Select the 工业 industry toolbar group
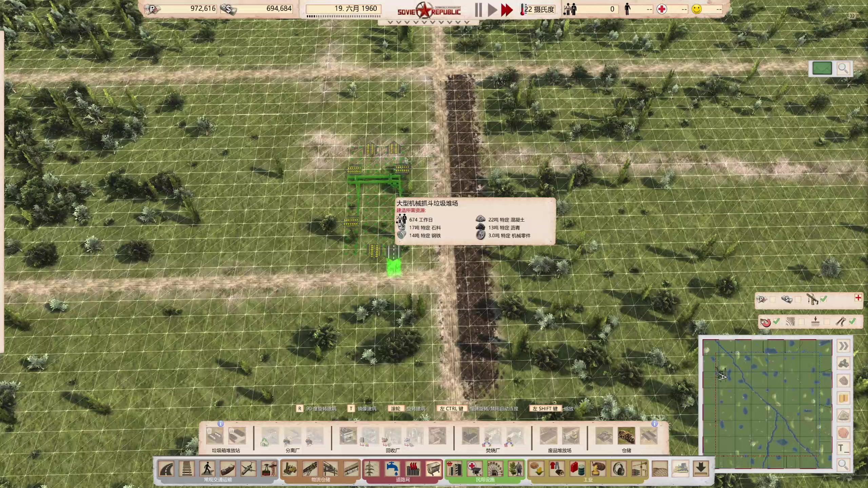Screen dimensions: 868x488 (x=588, y=480)
